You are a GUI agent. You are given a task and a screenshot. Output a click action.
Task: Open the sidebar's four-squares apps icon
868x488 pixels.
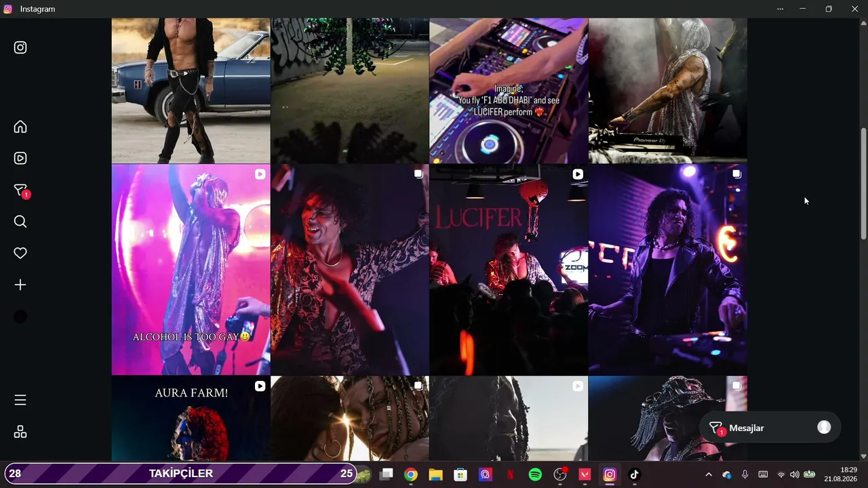click(20, 432)
